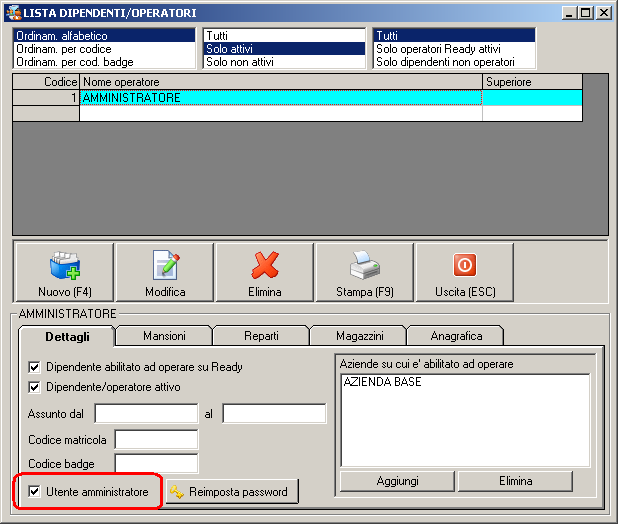Select Ordinam. per cod. badge option

point(104,62)
